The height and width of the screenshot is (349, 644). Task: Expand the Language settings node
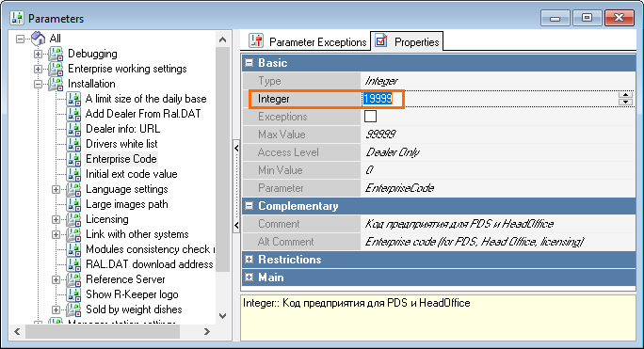(56, 189)
